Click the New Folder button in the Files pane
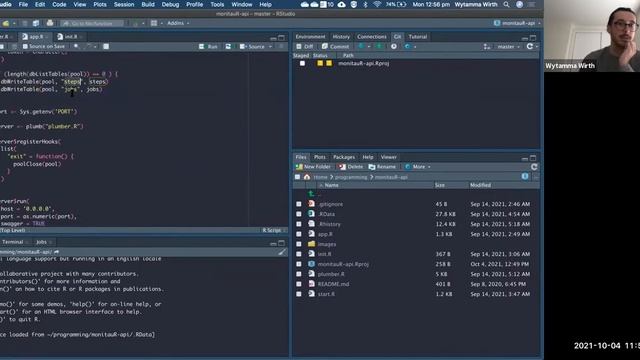 tap(313, 167)
